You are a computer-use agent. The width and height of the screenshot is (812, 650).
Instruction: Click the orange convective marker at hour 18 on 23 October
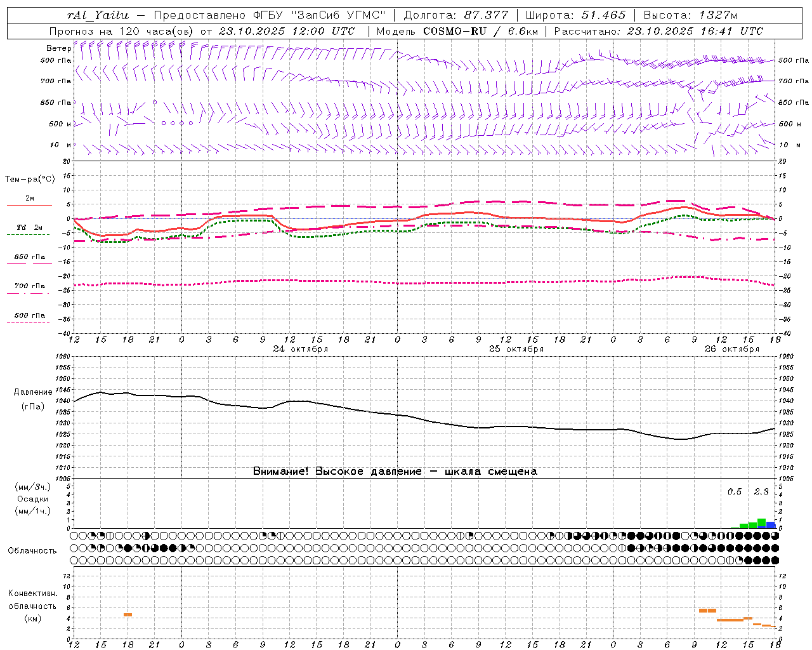click(x=128, y=614)
